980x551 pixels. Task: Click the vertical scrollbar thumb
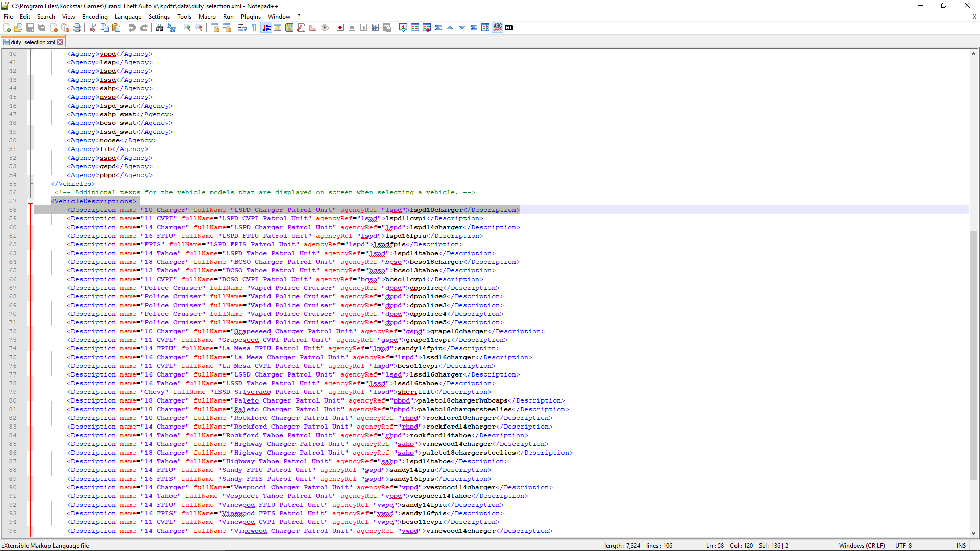[x=973, y=355]
